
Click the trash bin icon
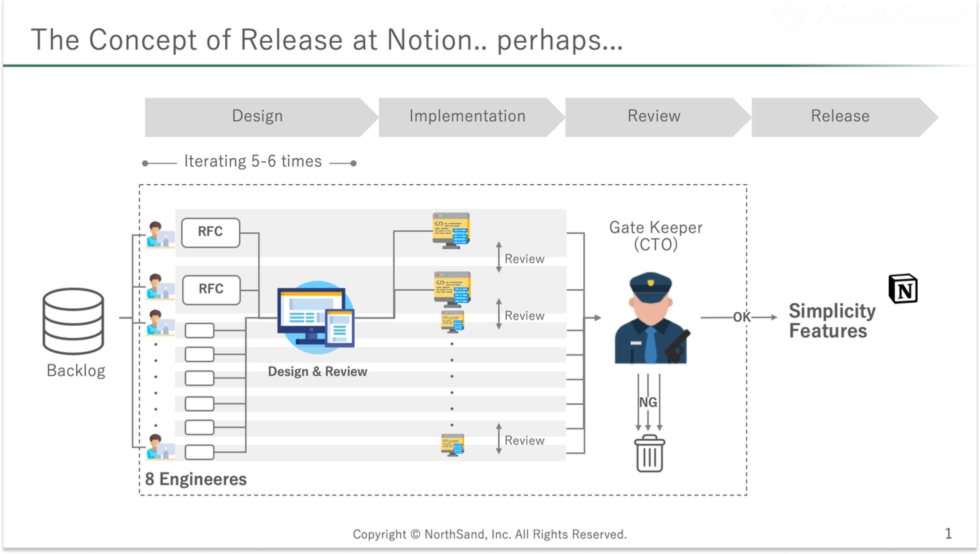tap(649, 454)
